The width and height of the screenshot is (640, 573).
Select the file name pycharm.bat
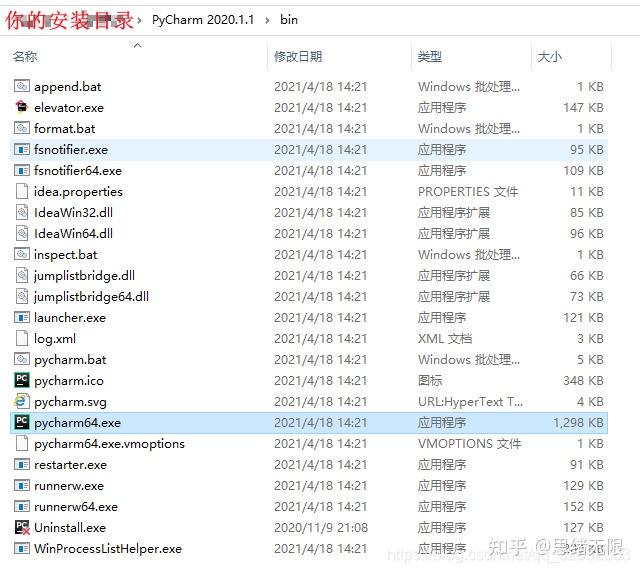70,360
